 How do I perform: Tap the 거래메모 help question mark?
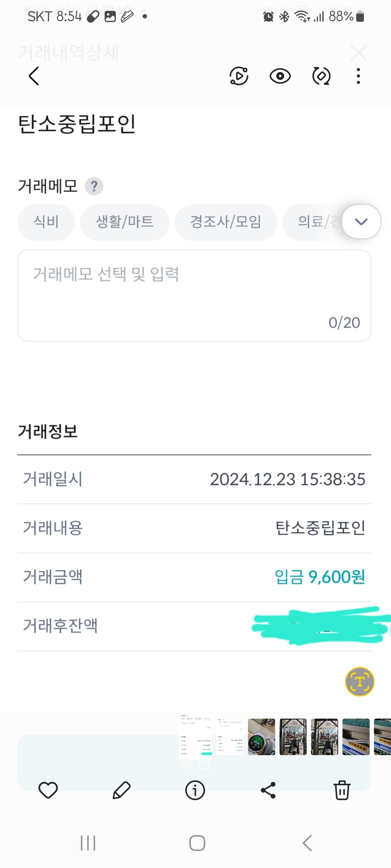click(x=94, y=187)
